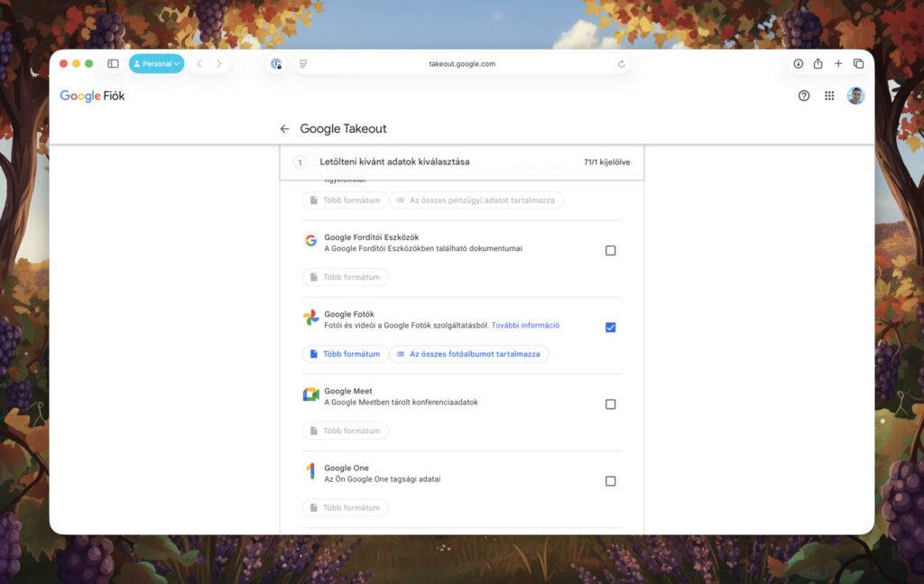Click the Google Fiók logo
Screen dimensions: 924x584
tap(93, 96)
